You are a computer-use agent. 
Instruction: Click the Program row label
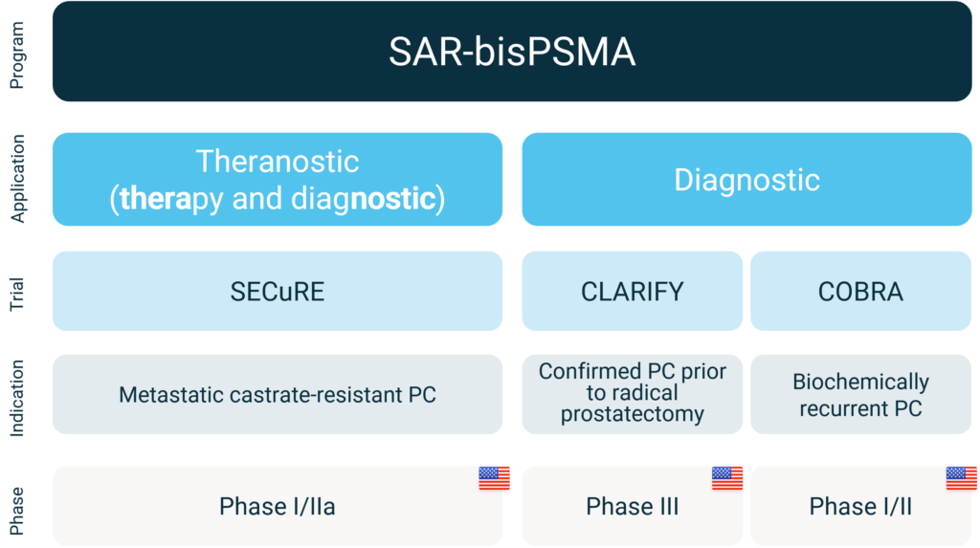tap(17, 55)
